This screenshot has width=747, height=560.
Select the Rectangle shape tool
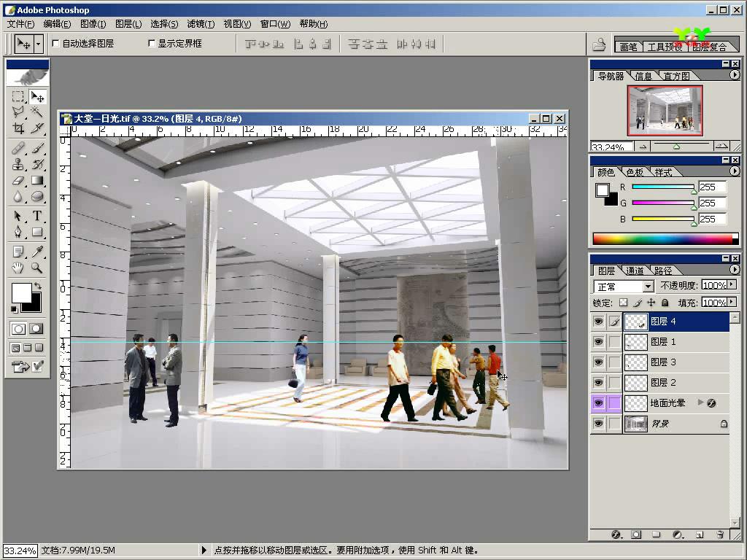coord(36,232)
